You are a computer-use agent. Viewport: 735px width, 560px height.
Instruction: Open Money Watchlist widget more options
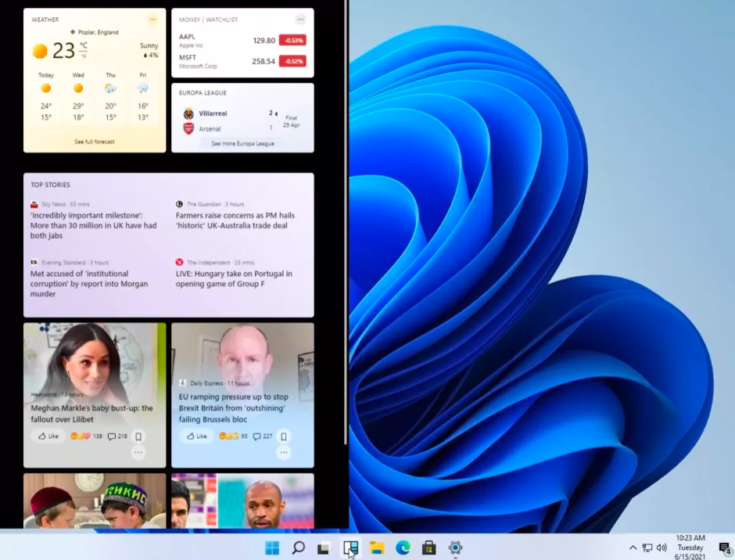pos(300,20)
